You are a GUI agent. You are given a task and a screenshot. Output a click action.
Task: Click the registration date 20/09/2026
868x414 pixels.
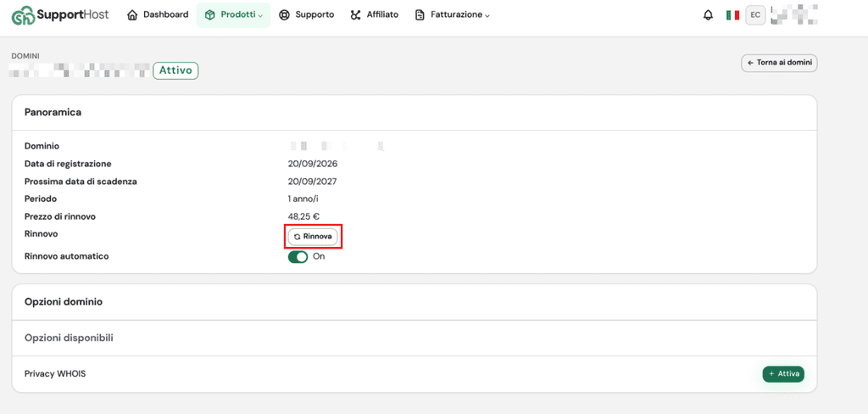tap(313, 164)
